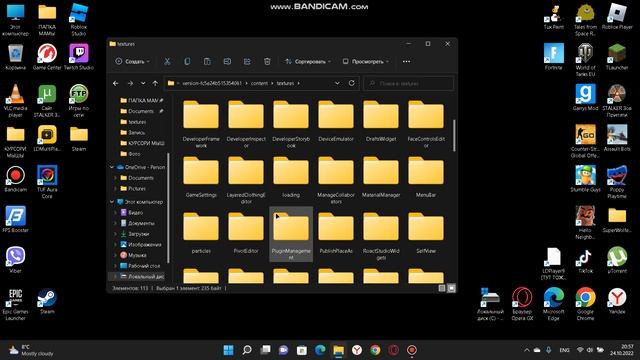
Task: Switch to details view icon in status bar
Action: (442, 288)
